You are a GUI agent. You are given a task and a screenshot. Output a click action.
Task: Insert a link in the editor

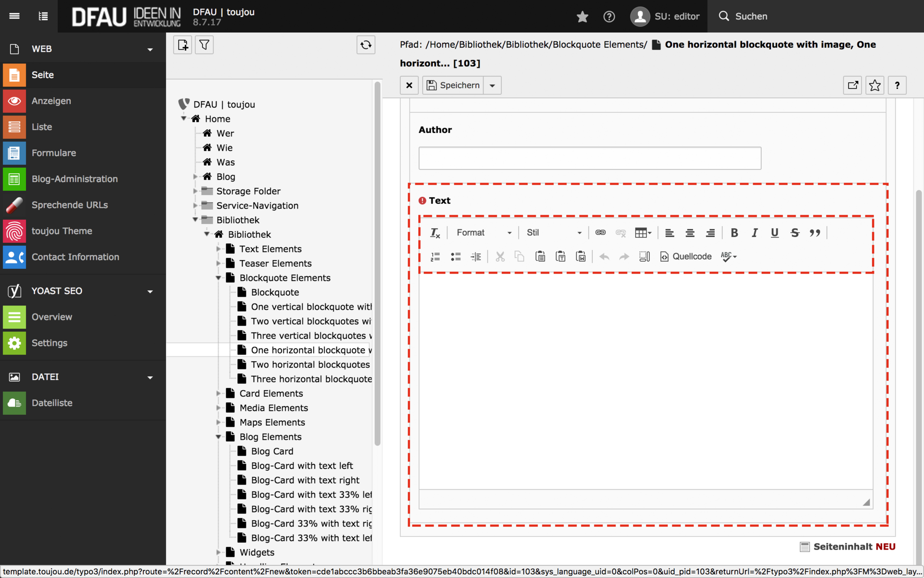(600, 233)
